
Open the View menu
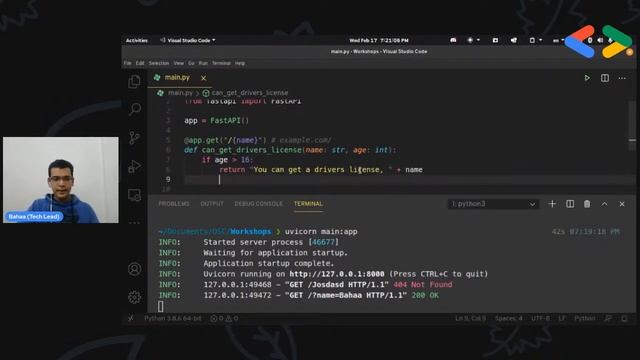tap(178, 63)
